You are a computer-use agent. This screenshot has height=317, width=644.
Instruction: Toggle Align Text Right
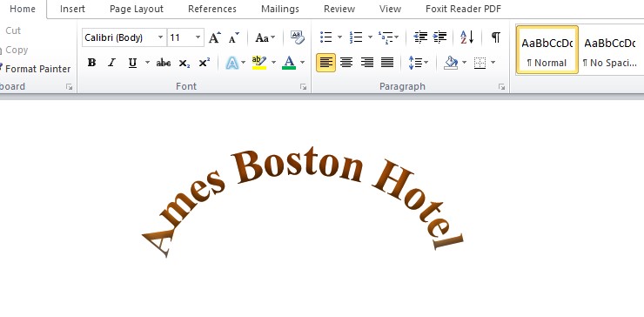pos(366,63)
